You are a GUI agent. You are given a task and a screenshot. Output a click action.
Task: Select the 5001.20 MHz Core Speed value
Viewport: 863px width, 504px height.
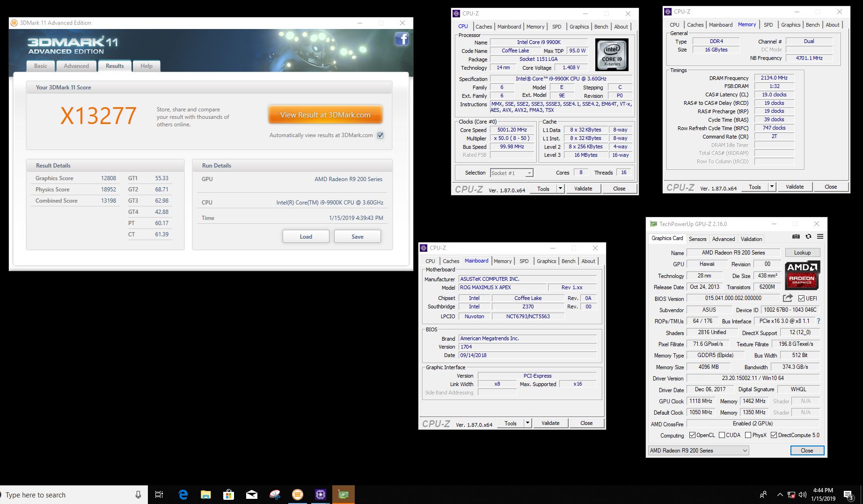point(512,130)
